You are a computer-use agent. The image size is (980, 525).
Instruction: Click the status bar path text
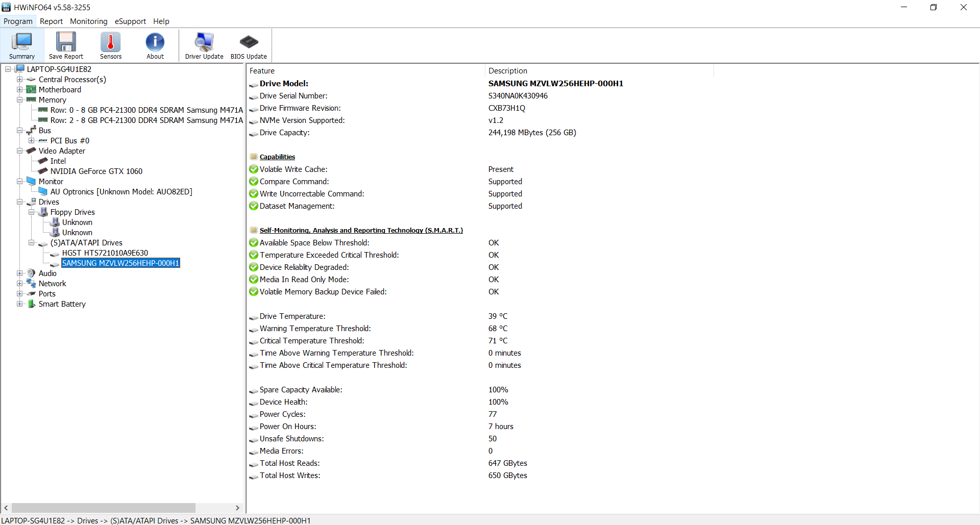point(156,520)
